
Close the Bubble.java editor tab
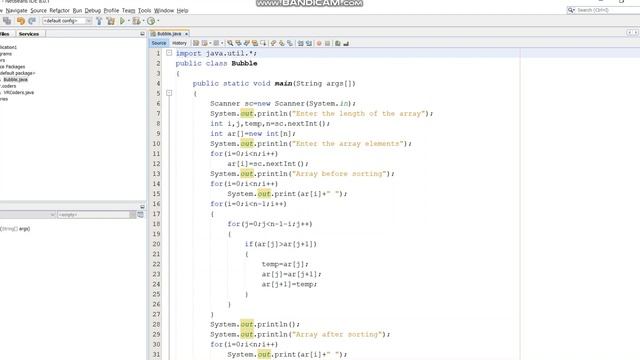pos(187,34)
